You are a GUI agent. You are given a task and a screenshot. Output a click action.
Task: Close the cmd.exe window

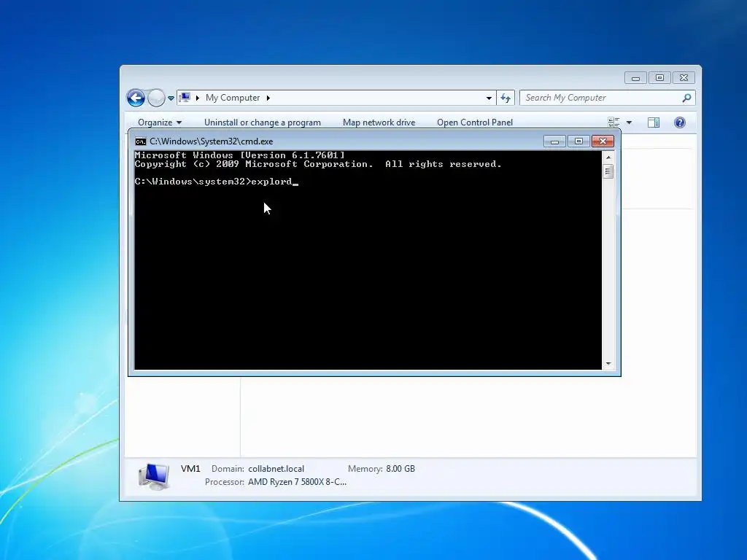[603, 141]
